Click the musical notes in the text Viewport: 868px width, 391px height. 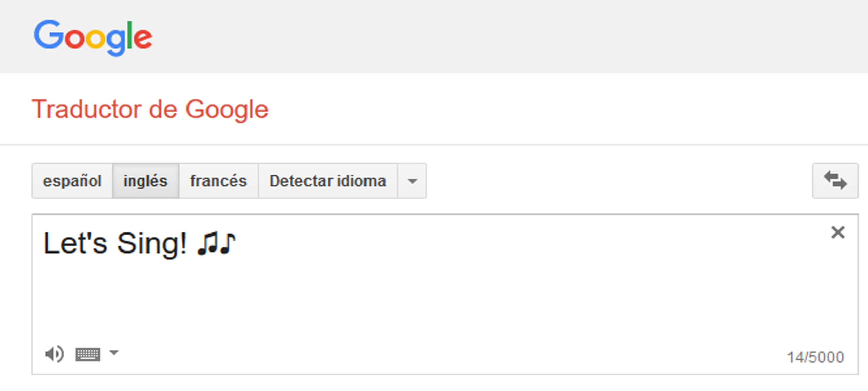(x=216, y=243)
